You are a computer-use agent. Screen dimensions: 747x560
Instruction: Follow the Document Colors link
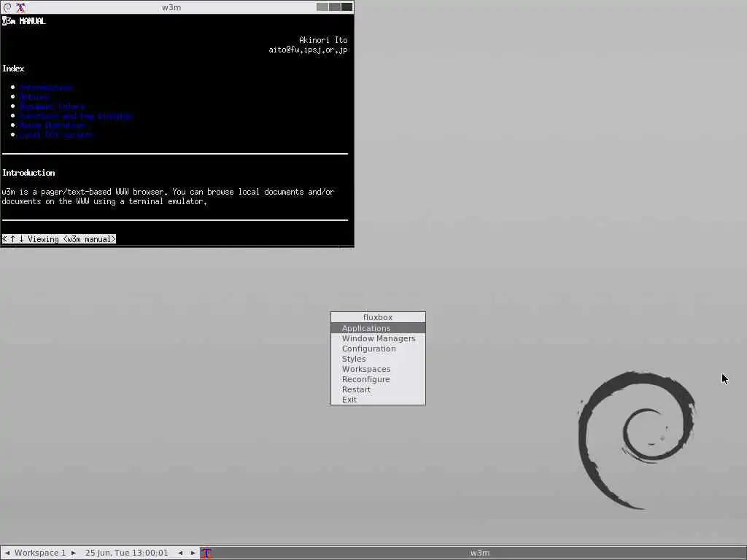(53, 106)
